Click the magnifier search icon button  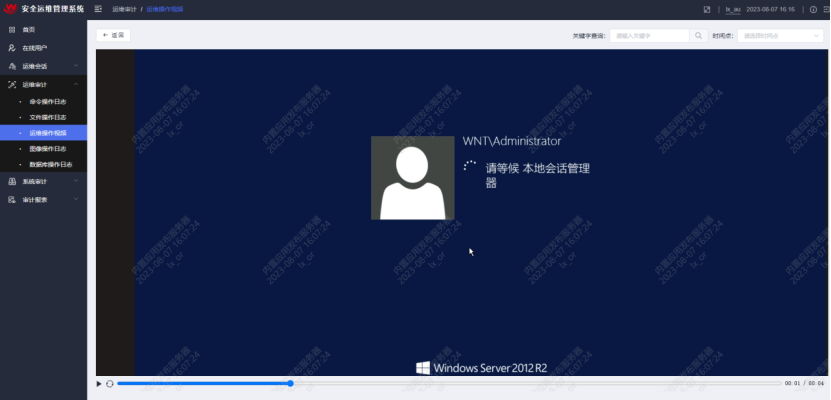click(x=699, y=35)
